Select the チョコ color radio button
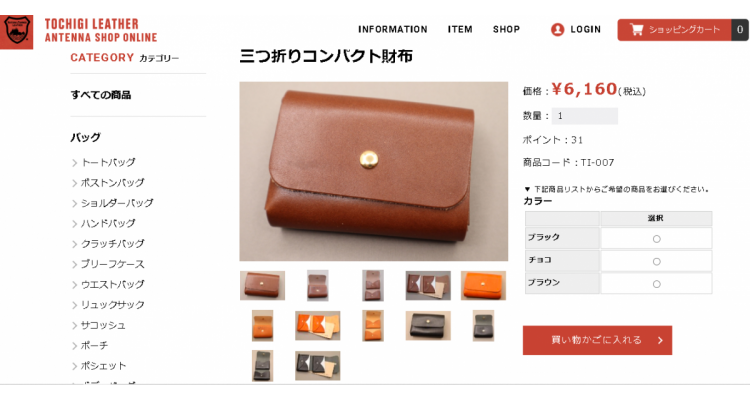The image size is (750, 400). (x=656, y=261)
